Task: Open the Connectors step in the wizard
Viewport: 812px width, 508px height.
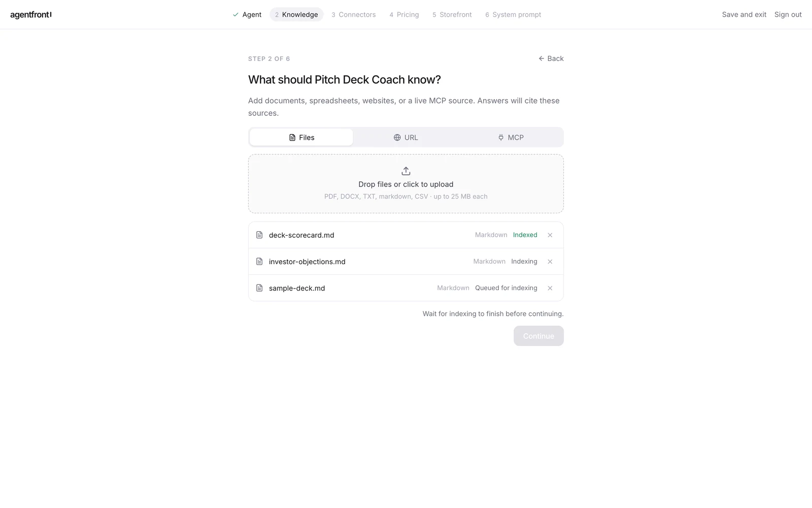Action: click(x=354, y=15)
